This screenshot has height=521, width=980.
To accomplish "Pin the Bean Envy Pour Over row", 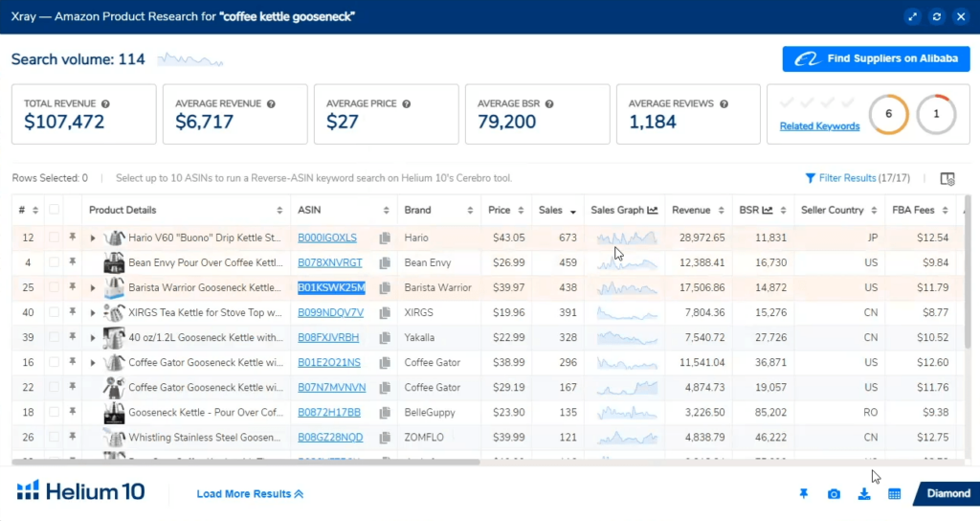I will point(73,262).
